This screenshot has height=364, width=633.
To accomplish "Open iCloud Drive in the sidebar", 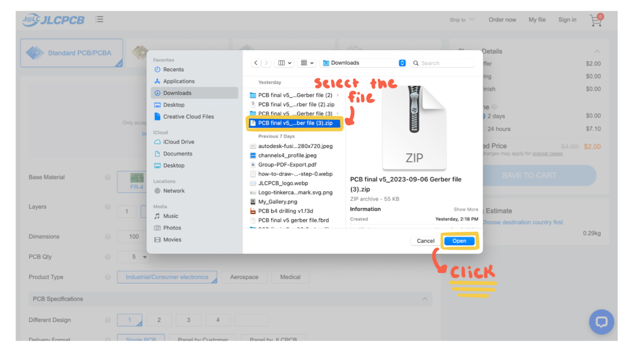I will pos(178,142).
